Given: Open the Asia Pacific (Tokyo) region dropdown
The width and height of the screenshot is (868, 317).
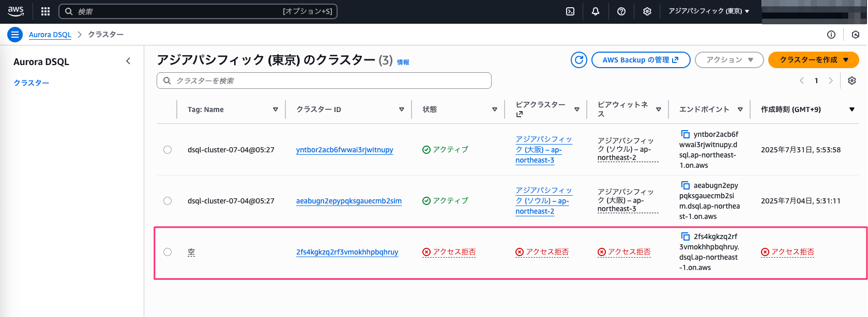Looking at the screenshot, I should click(x=708, y=11).
